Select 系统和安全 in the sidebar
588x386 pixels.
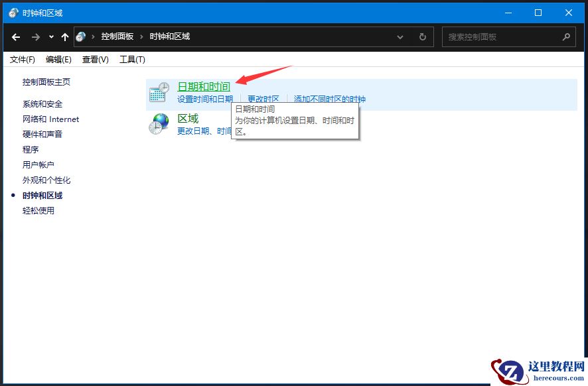[x=41, y=103]
